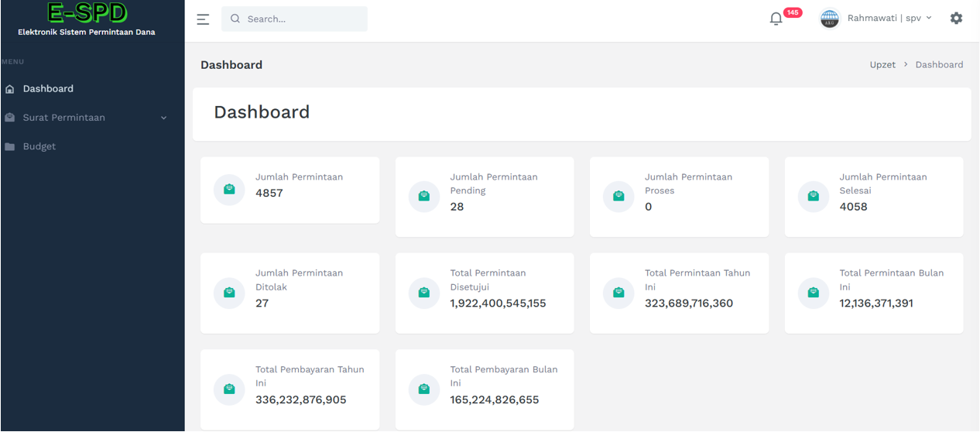Viewport: 980px width, 432px height.
Task: Toggle the hamburger sidebar menu icon
Action: point(203,19)
